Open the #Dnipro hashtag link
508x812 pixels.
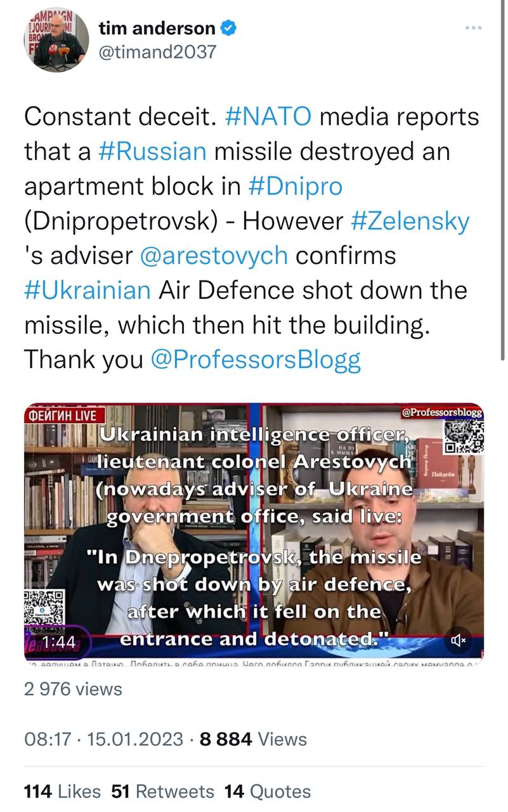coord(296,187)
